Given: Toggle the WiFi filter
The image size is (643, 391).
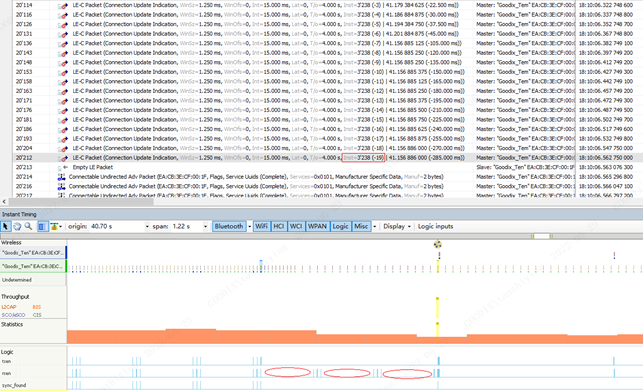Looking at the screenshot, I should pyautogui.click(x=262, y=226).
